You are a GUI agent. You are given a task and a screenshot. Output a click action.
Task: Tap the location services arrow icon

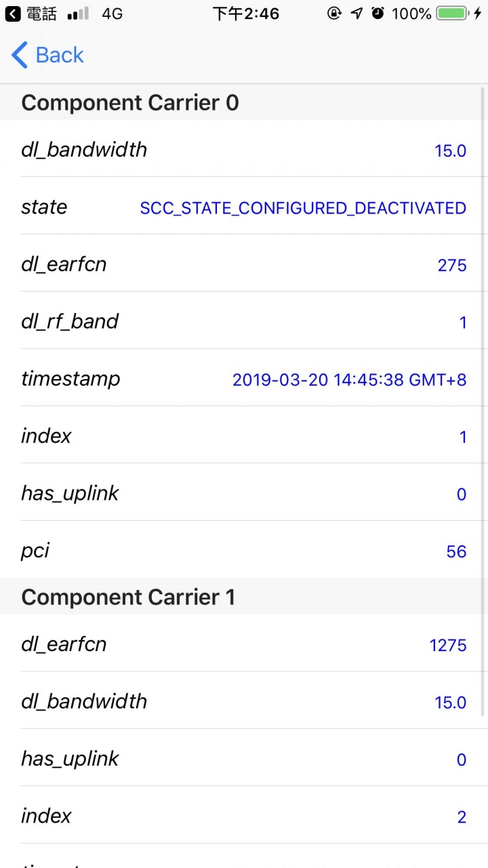point(357,13)
